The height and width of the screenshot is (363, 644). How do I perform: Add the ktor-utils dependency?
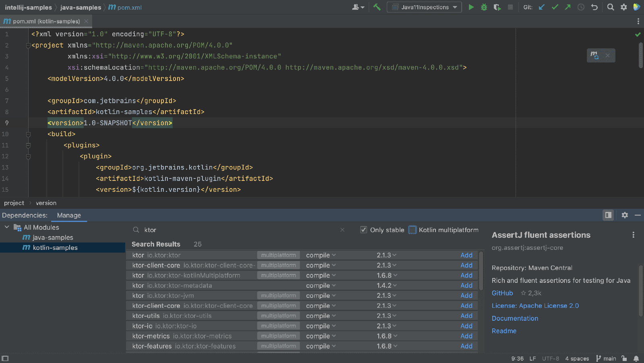466,316
